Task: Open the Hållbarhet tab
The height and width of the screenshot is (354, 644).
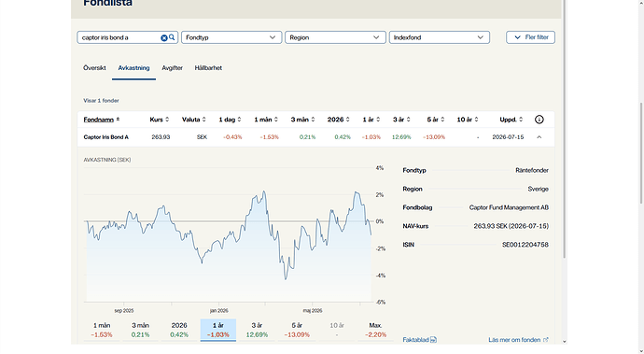Action: 208,68
